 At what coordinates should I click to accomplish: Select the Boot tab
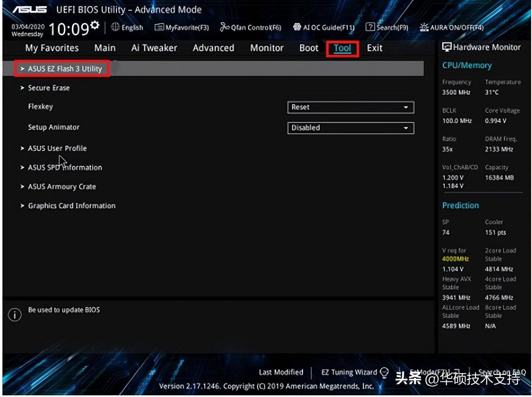click(x=309, y=48)
